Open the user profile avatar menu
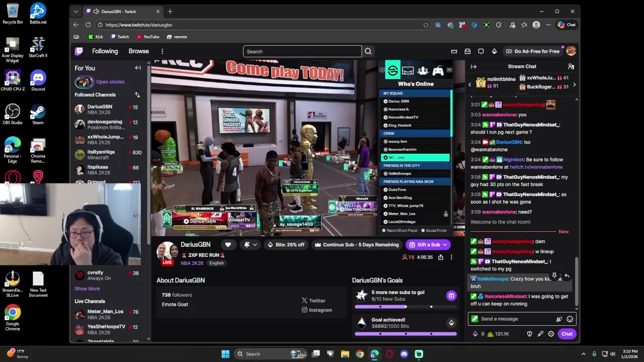644x362 pixels. (x=571, y=51)
